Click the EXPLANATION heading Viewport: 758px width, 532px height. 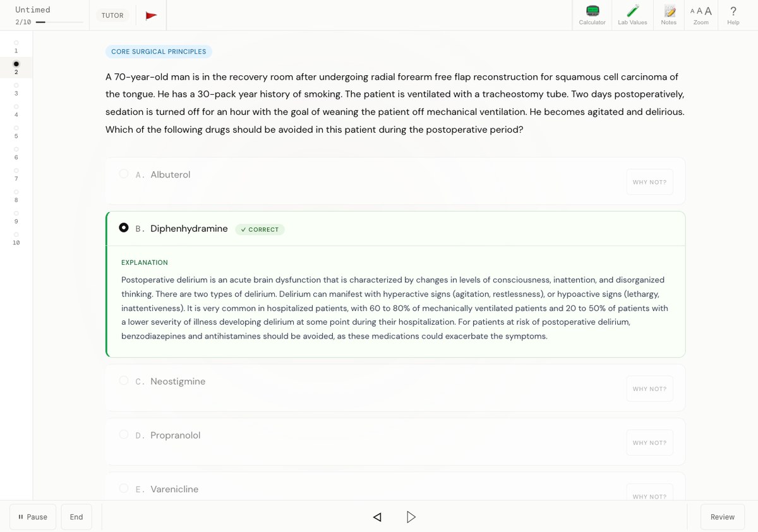pyautogui.click(x=145, y=262)
